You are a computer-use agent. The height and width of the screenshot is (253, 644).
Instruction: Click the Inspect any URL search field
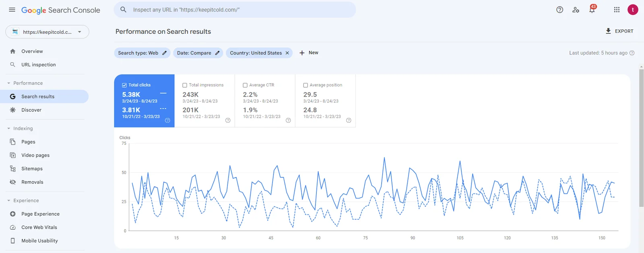point(235,10)
